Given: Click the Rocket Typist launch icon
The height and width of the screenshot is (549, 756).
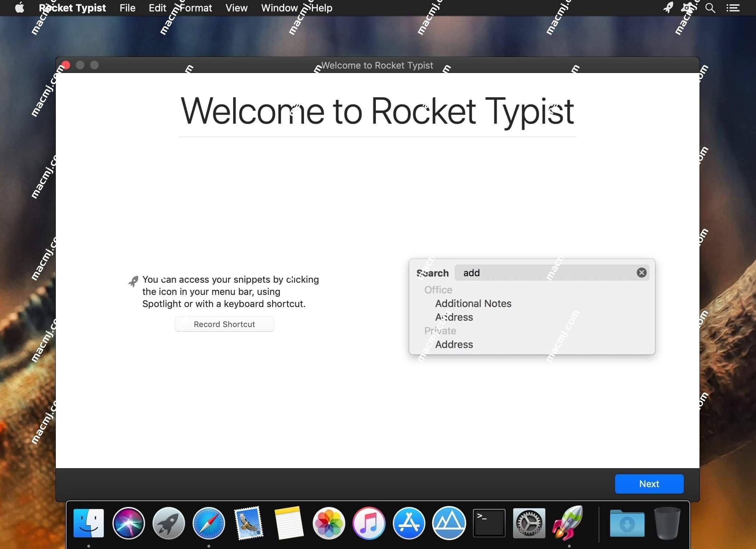Looking at the screenshot, I should (x=568, y=523).
